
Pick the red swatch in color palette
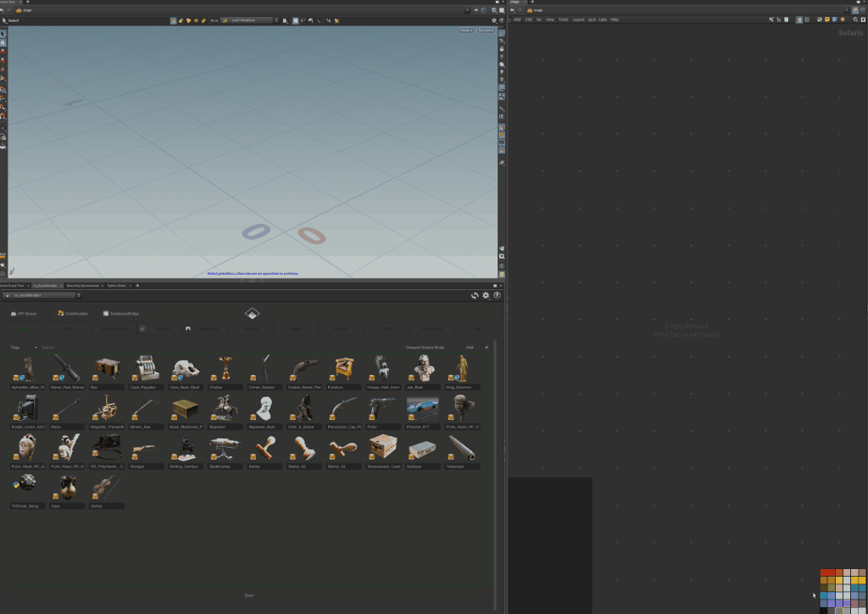click(x=824, y=573)
